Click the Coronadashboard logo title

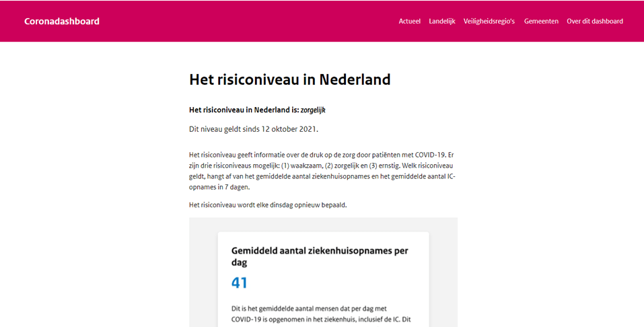(62, 21)
